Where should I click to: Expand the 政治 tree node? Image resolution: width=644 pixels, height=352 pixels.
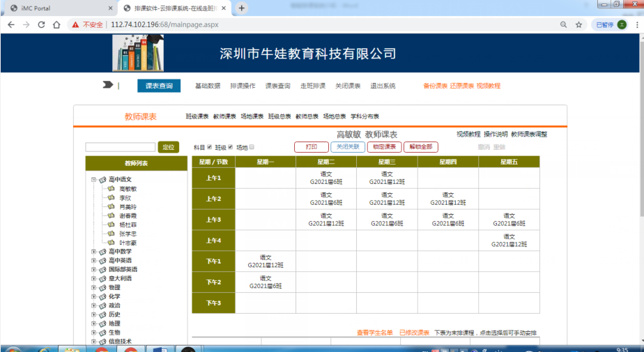click(x=93, y=305)
